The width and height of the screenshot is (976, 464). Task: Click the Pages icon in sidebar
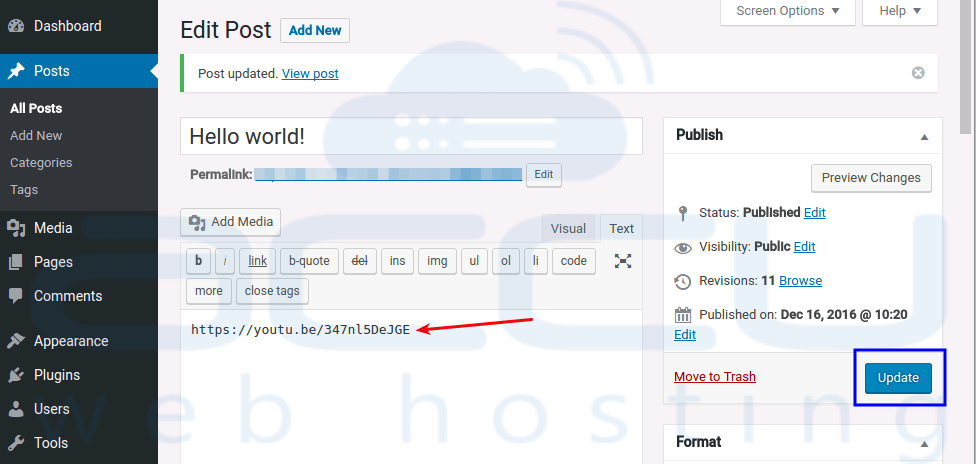(x=16, y=262)
